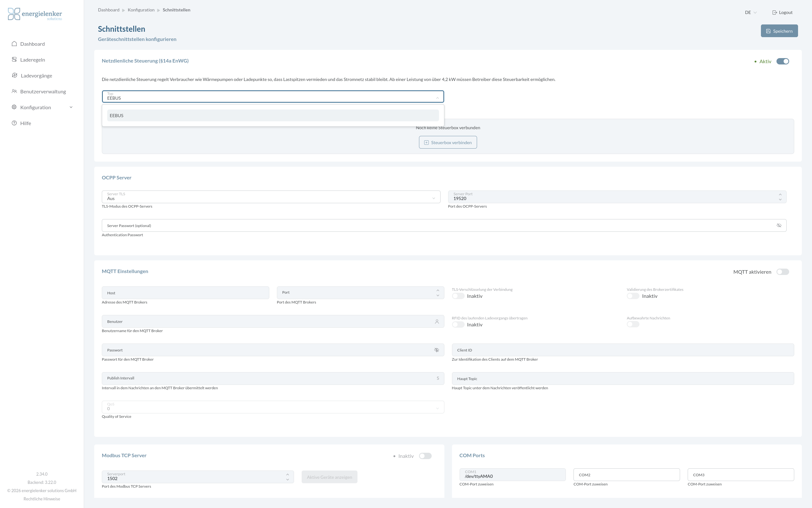
Task: Disable the Netzdienliche Steuerung Aktiv switch
Action: 783,61
